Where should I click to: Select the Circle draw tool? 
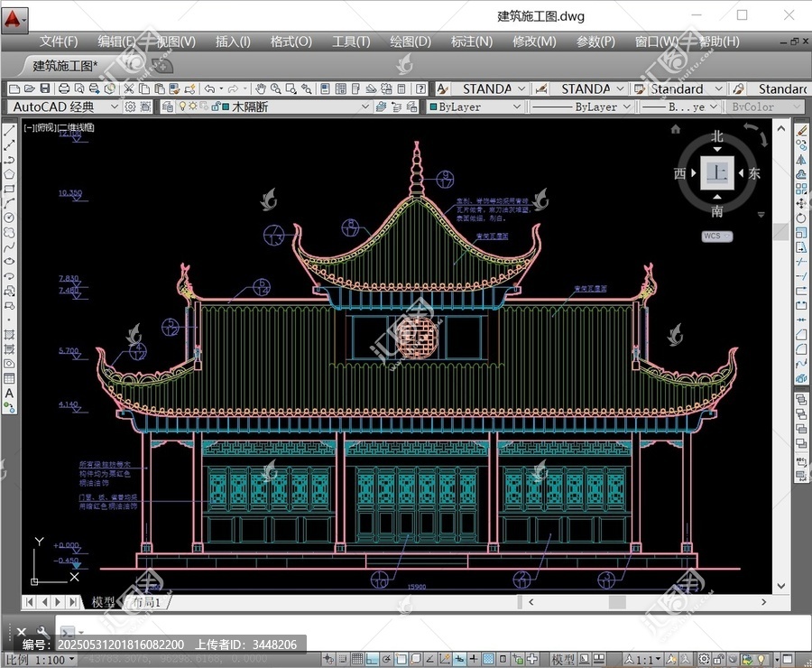[9, 218]
